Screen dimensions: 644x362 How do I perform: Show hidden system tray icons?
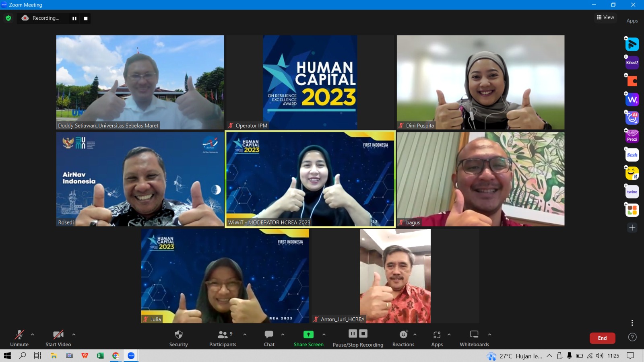click(549, 356)
